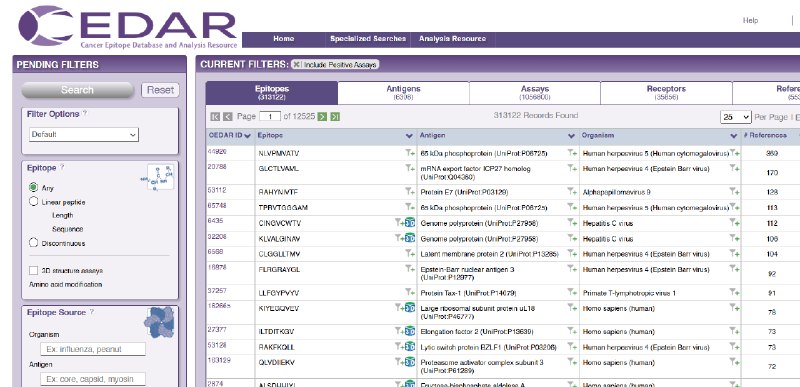Image resolution: width=800 pixels, height=387 pixels.
Task: Click epitope cell FLRGRAYGL
Action: tap(336, 273)
